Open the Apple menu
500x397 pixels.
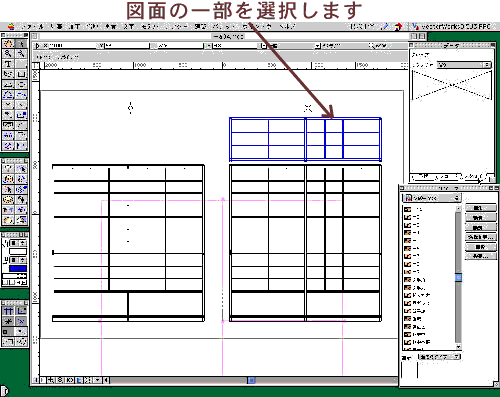11,27
